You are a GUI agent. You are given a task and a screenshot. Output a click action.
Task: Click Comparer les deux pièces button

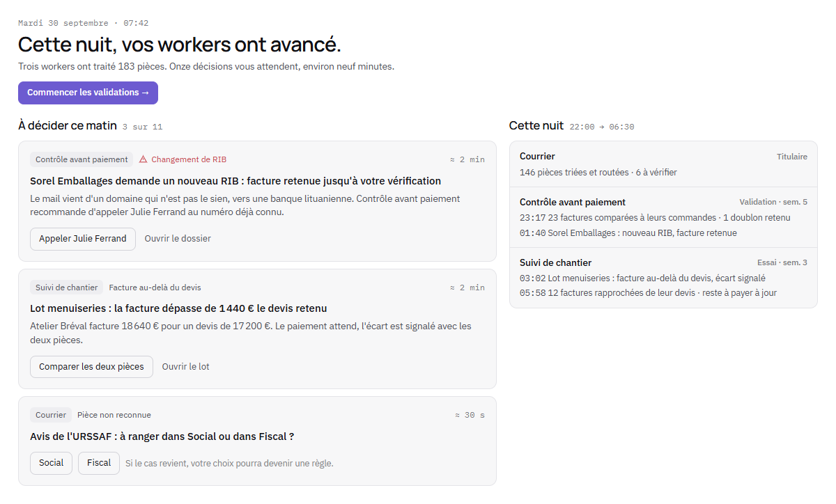91,367
